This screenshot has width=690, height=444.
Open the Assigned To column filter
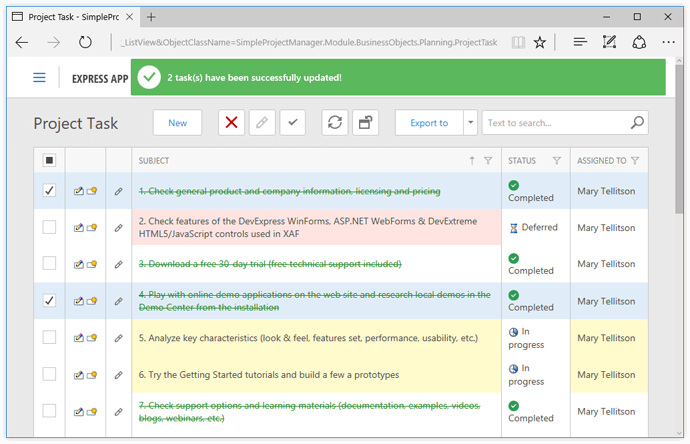click(x=635, y=160)
